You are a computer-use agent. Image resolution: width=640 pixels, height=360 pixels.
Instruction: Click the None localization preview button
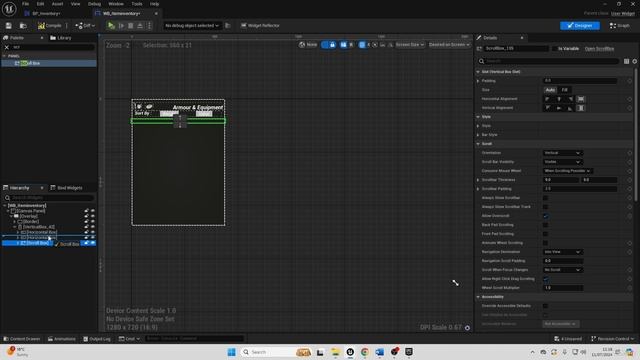[x=308, y=45]
